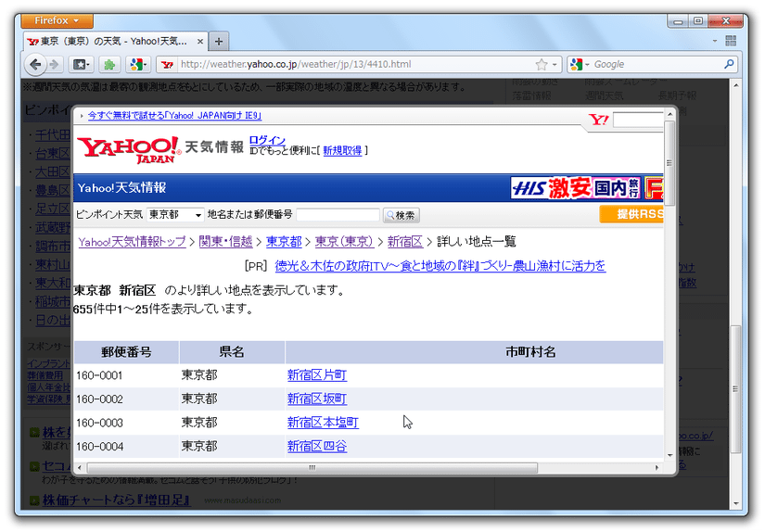Open 新宿区四谷 link
This screenshot has width=765, height=532.
(x=317, y=446)
